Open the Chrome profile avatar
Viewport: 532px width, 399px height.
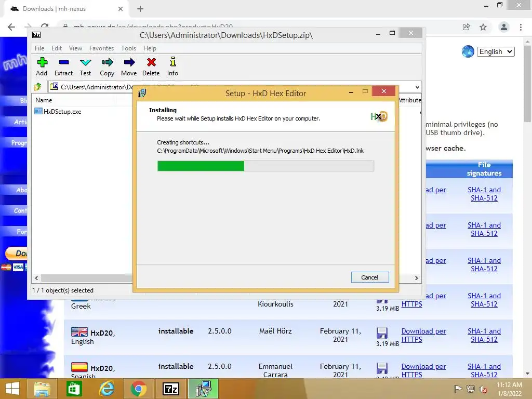pos(504,27)
